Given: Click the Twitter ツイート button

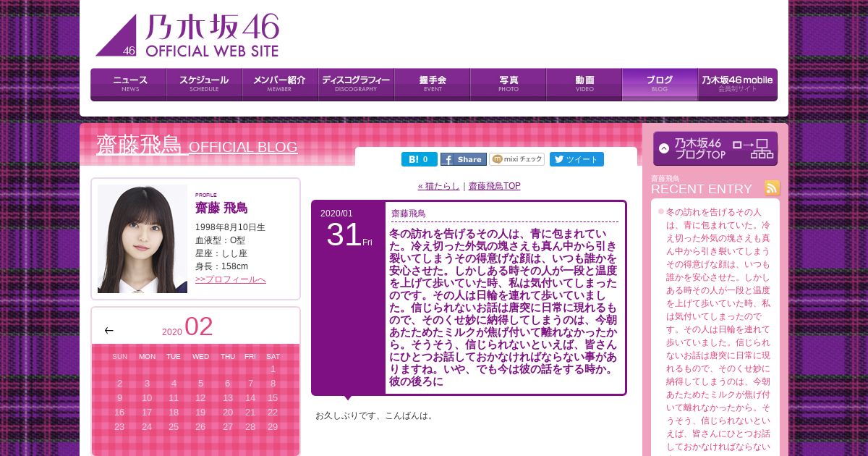Looking at the screenshot, I should pos(576,159).
